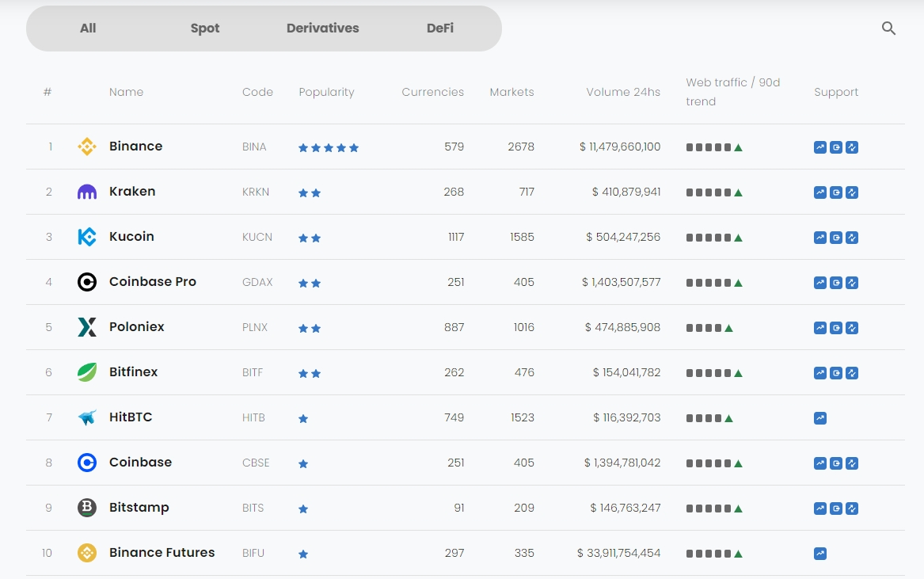This screenshot has height=579, width=924.
Task: Sort by the Volume 24hs column header
Action: click(623, 92)
